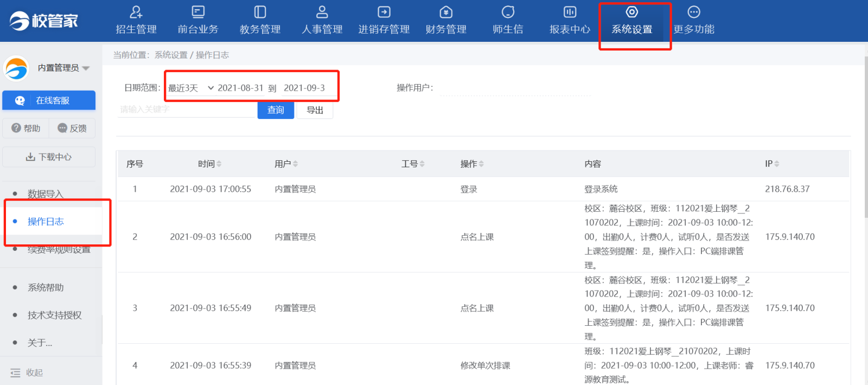The image size is (868, 385).
Task: Open the 进销存管理 module icon
Action: point(384,12)
